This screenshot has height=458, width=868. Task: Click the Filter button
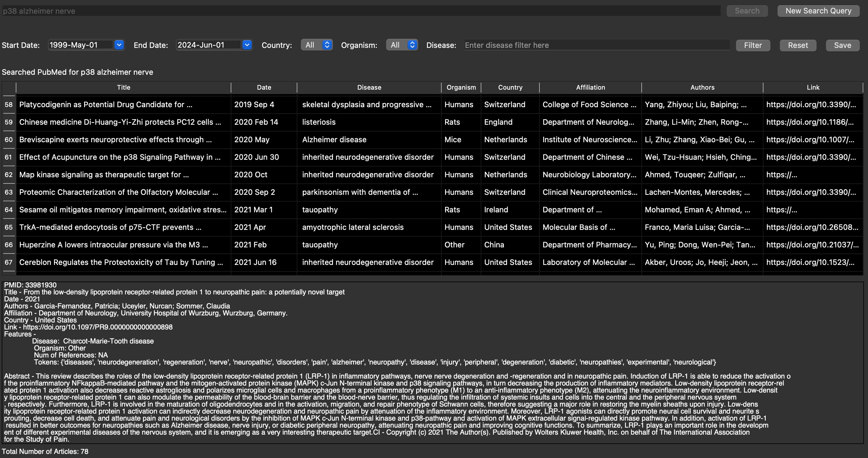tap(752, 45)
